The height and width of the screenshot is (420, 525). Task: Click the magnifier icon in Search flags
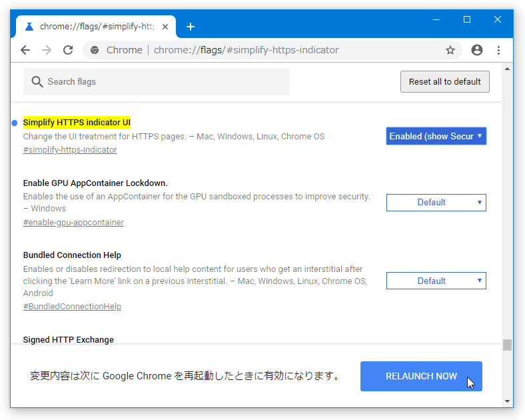click(x=37, y=82)
